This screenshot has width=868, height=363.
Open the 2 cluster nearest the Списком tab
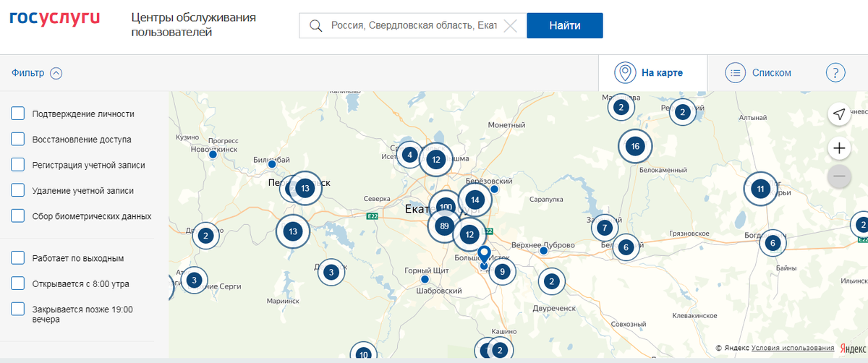tap(682, 112)
